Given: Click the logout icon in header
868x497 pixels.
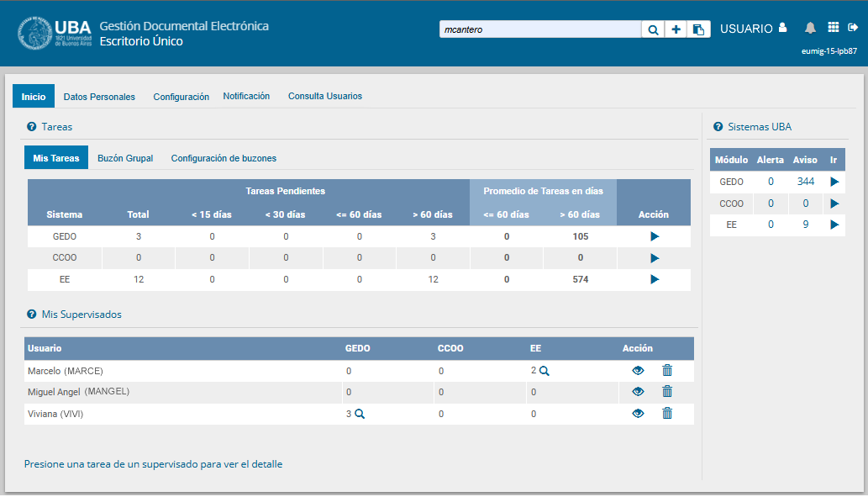Looking at the screenshot, I should [852, 28].
